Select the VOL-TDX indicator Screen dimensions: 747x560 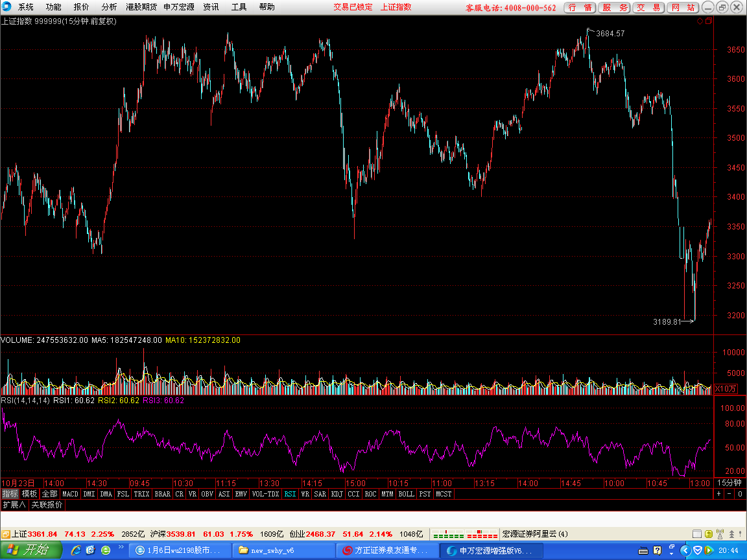click(265, 494)
